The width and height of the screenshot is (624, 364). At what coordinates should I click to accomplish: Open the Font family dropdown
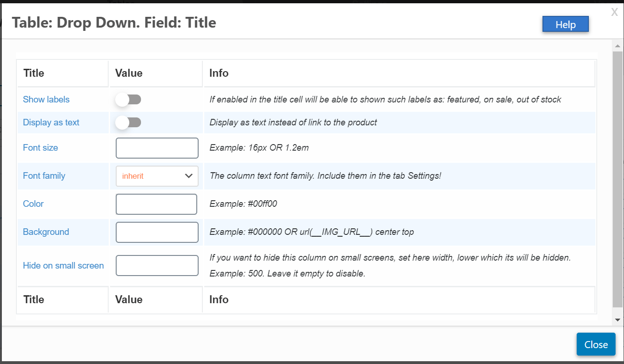pos(156,176)
